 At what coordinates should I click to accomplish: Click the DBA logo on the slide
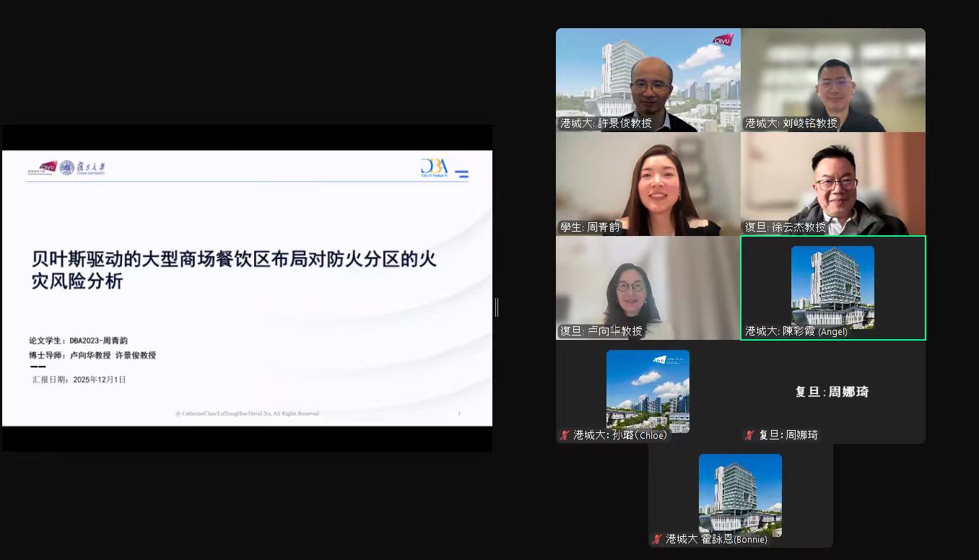[x=434, y=168]
